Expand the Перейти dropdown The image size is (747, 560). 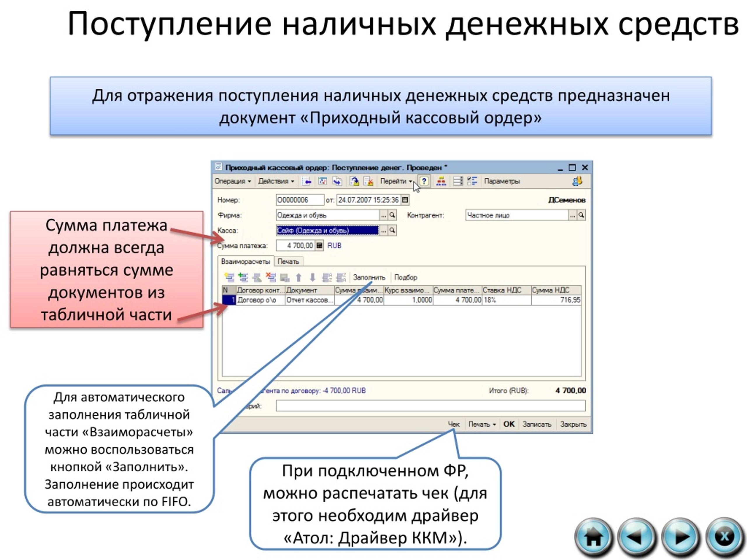[396, 181]
